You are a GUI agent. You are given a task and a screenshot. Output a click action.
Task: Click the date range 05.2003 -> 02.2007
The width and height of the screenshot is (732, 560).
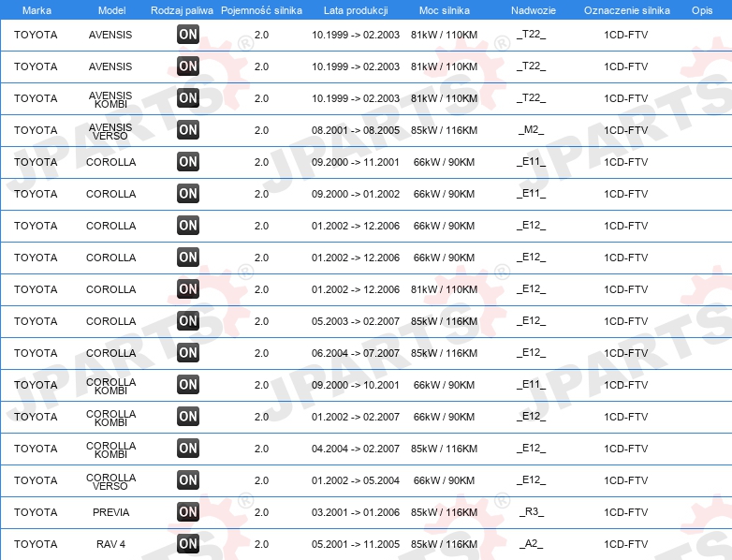click(356, 321)
